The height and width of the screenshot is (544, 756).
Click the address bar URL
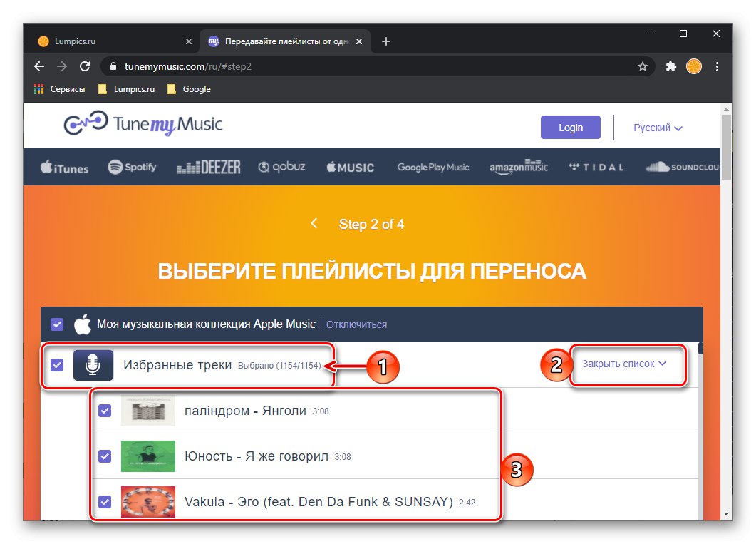(188, 66)
